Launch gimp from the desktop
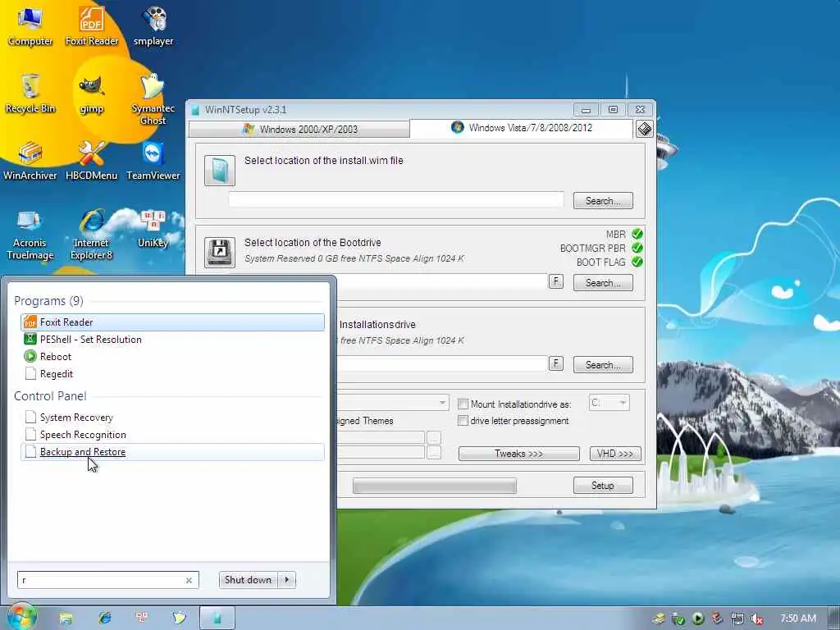 point(92,94)
